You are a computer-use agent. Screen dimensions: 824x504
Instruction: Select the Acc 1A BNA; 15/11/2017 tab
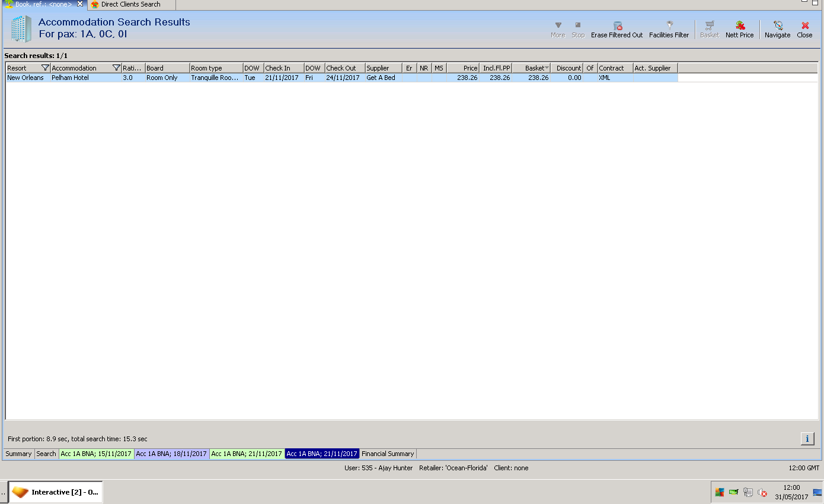click(x=96, y=454)
